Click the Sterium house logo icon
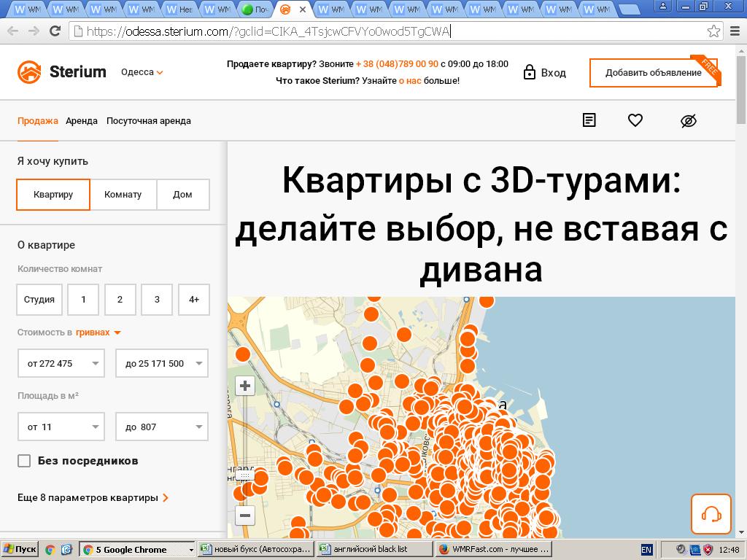Viewport: 747px width, 560px height. pos(29,71)
